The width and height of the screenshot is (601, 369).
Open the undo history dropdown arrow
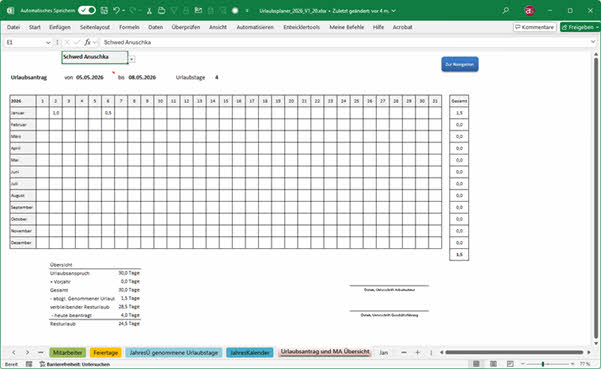[123, 11]
